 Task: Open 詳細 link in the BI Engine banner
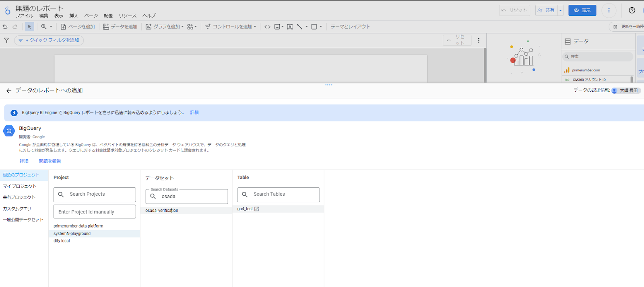click(x=194, y=113)
